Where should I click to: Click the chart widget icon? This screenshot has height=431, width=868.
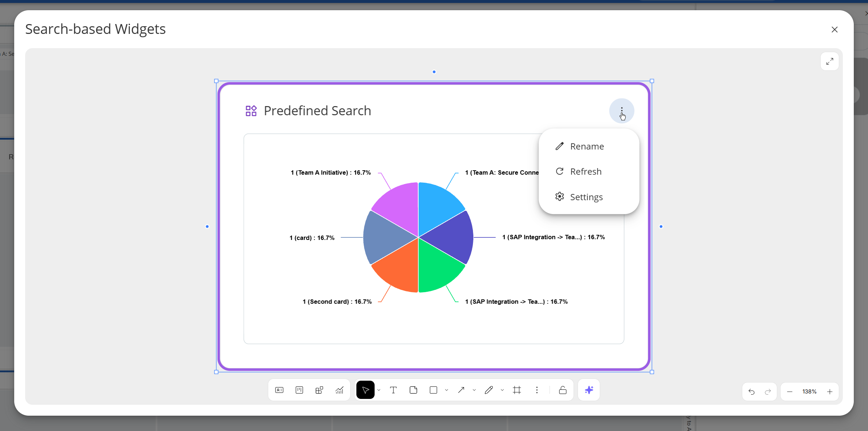tap(339, 390)
